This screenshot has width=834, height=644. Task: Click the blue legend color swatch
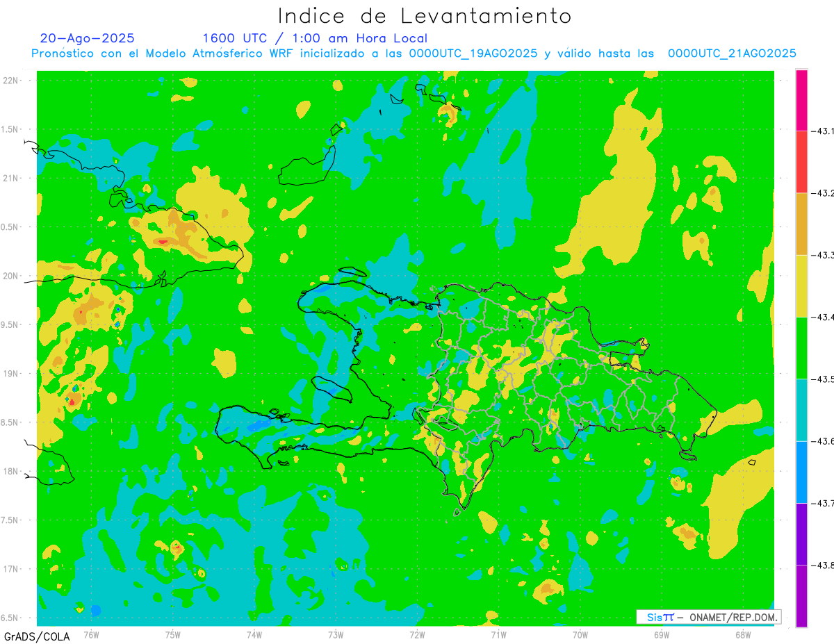(x=801, y=472)
